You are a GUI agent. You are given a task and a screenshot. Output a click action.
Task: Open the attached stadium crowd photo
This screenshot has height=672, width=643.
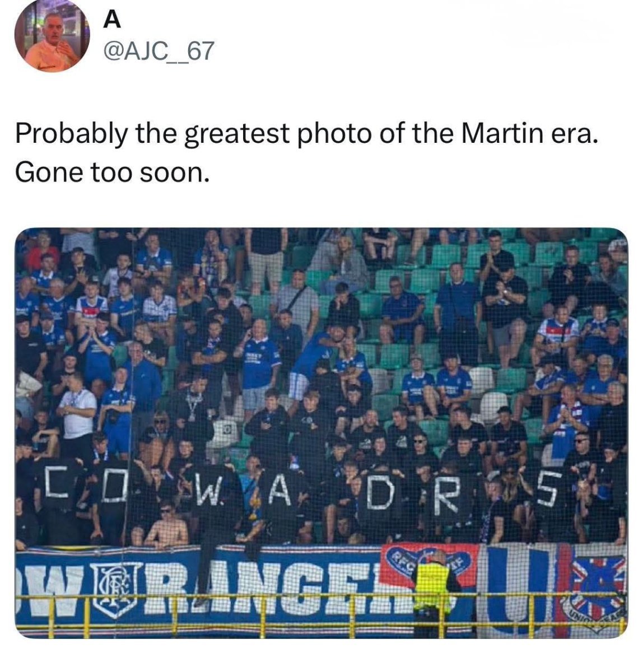click(321, 433)
